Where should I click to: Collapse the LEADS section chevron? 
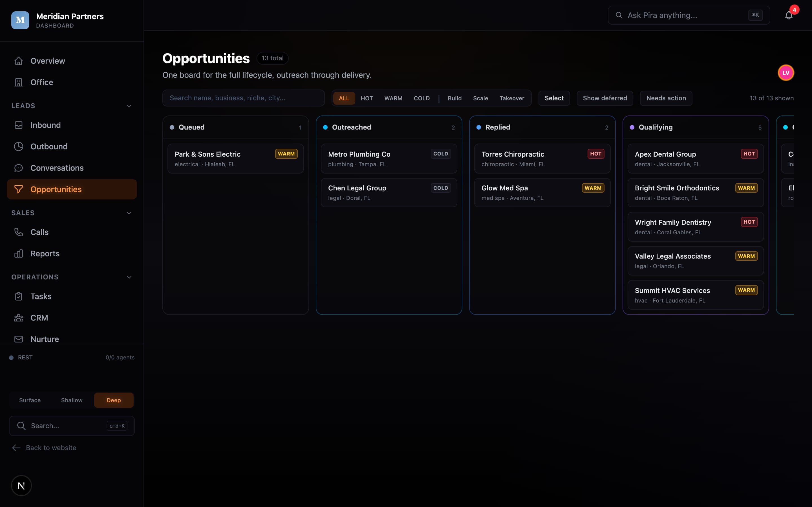(129, 106)
